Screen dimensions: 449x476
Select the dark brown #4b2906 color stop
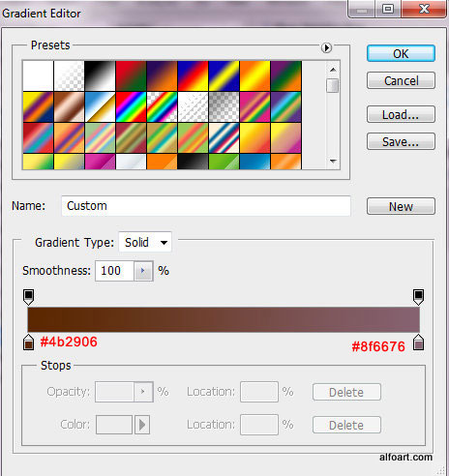(x=28, y=342)
